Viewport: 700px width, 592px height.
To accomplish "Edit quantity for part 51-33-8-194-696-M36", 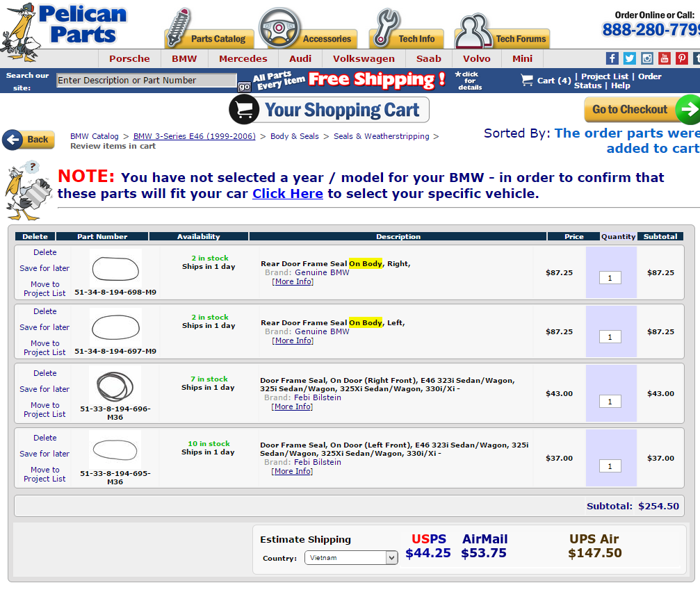I will click(610, 402).
